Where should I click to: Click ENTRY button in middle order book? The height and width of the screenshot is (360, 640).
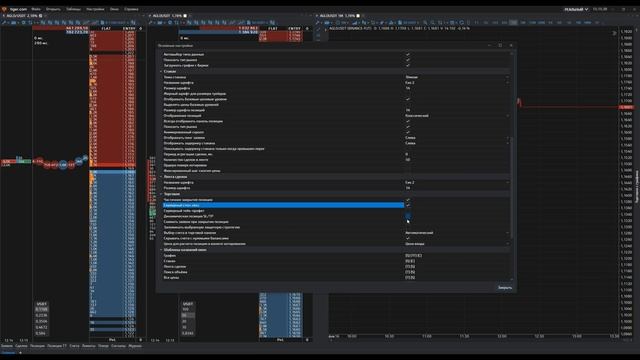[294, 29]
